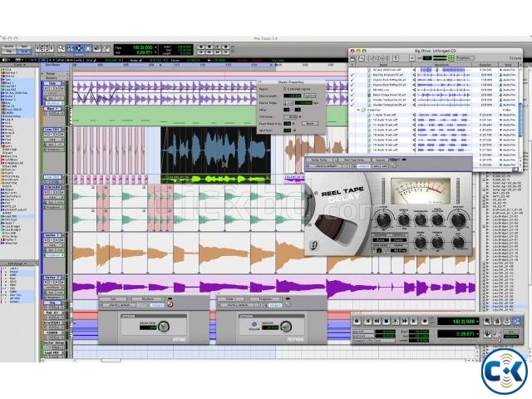Image resolution: width=532 pixels, height=399 pixels.
Task: Select the Selector tool
Action: pyautogui.click(x=79, y=48)
